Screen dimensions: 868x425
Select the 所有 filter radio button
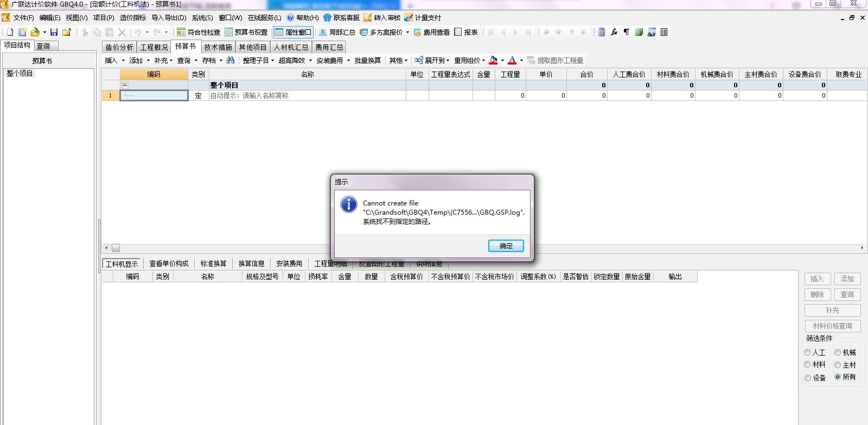coord(838,377)
